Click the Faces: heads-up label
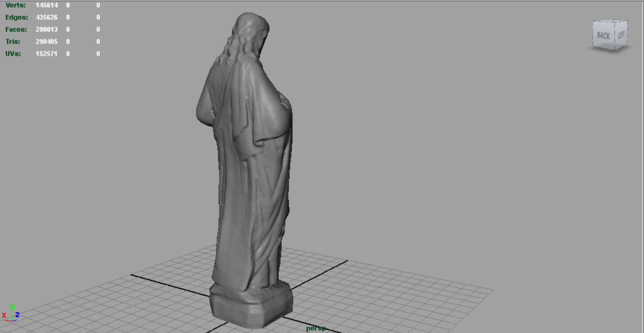Screen dimensions: 644x333 pyautogui.click(x=16, y=30)
